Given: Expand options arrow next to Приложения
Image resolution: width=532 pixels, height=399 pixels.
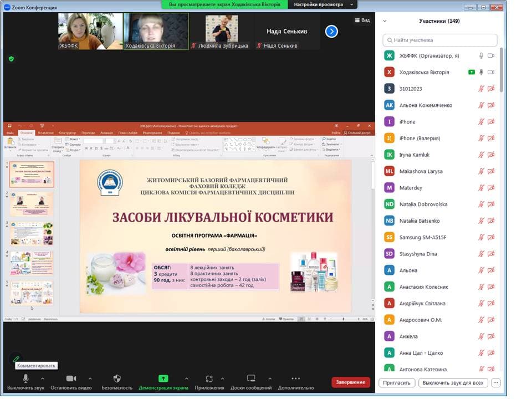Looking at the screenshot, I should (222, 378).
